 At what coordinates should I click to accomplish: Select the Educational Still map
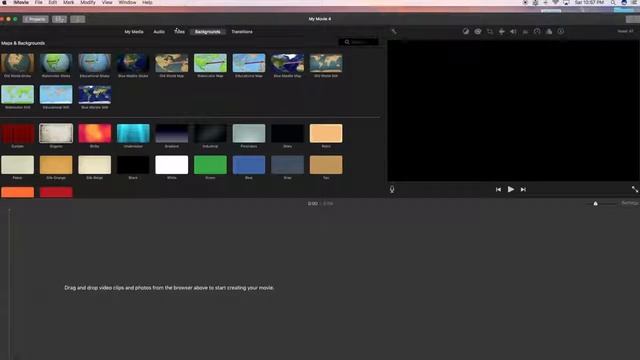click(56, 94)
